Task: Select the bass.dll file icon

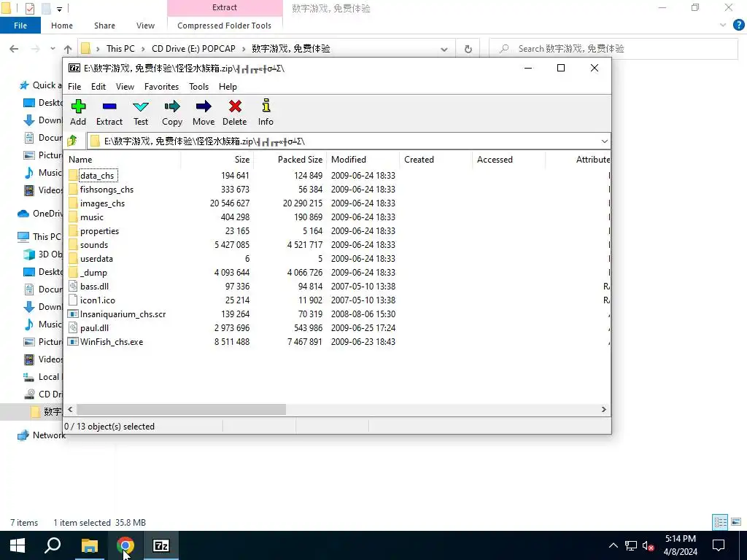Action: (x=73, y=286)
